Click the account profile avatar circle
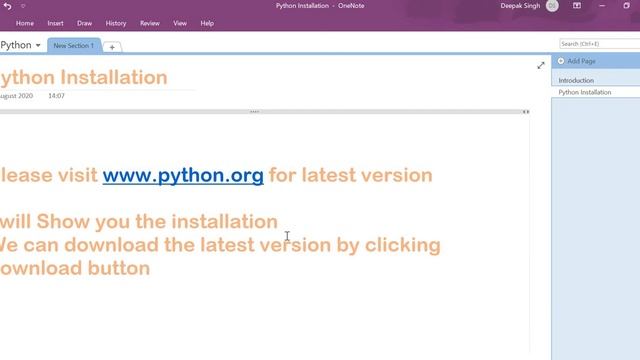This screenshot has height=360, width=640. pos(552,6)
